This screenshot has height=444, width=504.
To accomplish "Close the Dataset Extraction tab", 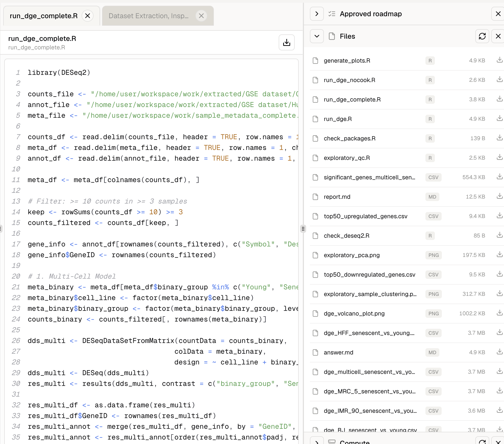I will (201, 16).
